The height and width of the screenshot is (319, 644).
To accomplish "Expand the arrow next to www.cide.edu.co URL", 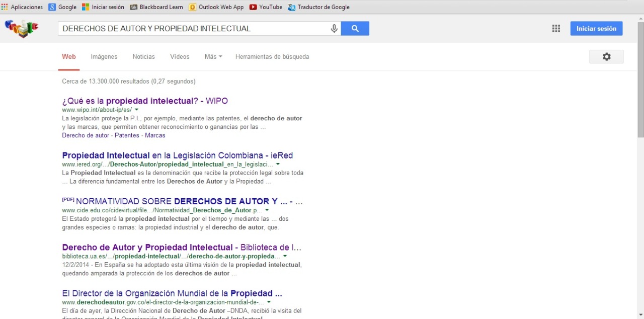I will tap(267, 210).
